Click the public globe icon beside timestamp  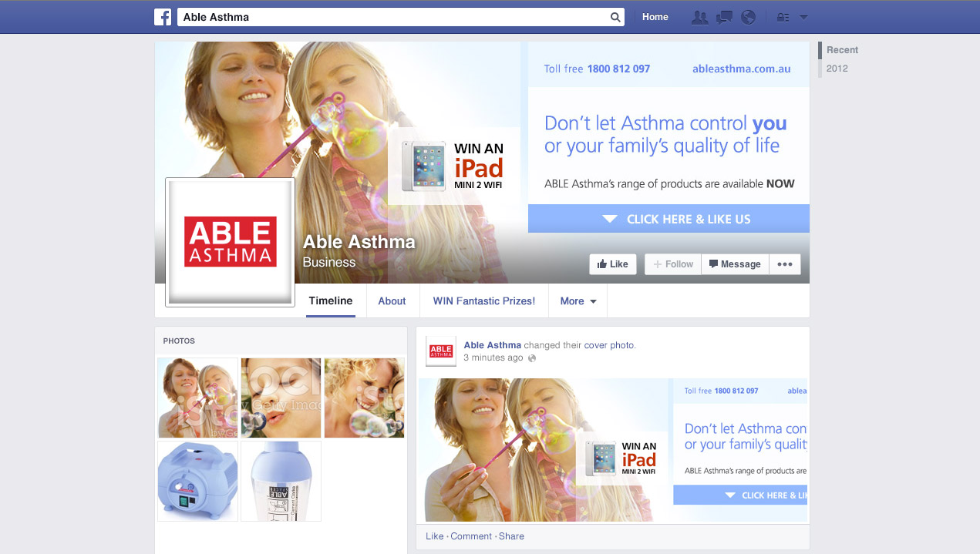coord(532,358)
